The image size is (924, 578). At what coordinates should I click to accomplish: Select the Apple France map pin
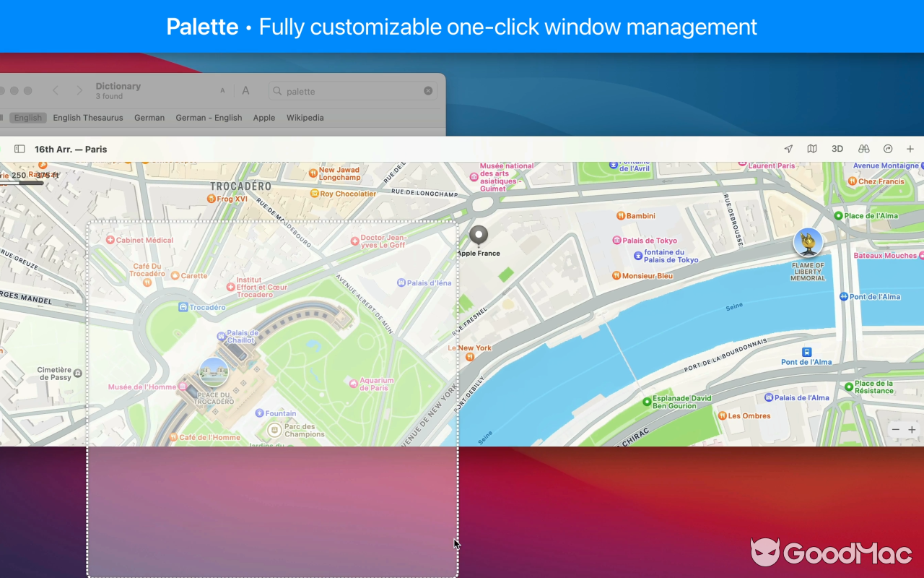click(x=479, y=236)
